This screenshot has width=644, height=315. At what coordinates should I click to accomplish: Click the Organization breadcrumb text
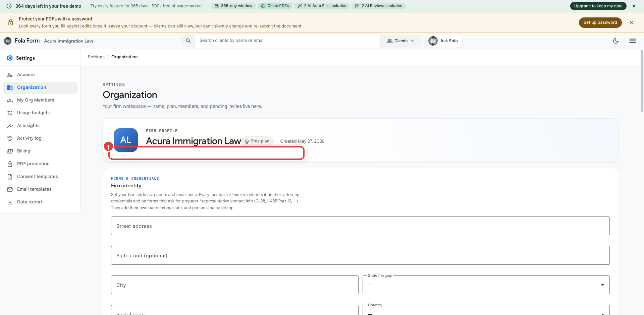coord(124,57)
